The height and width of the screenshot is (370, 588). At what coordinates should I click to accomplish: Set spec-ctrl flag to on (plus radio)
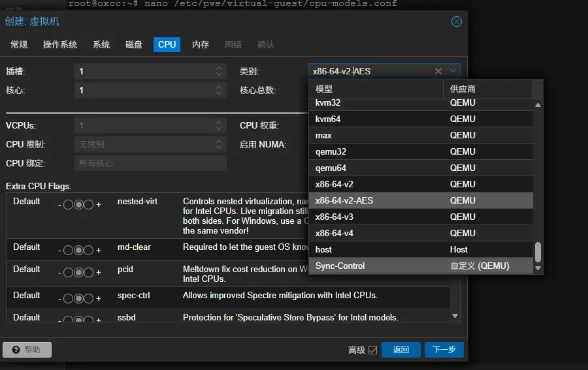pyautogui.click(x=88, y=298)
